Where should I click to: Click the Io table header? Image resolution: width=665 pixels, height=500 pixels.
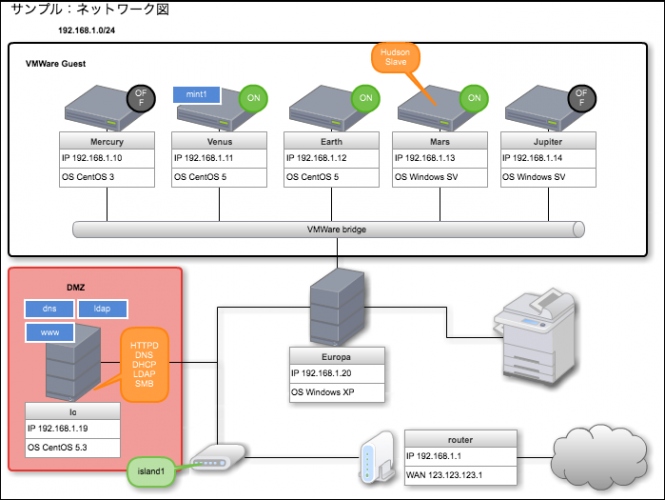[73, 412]
